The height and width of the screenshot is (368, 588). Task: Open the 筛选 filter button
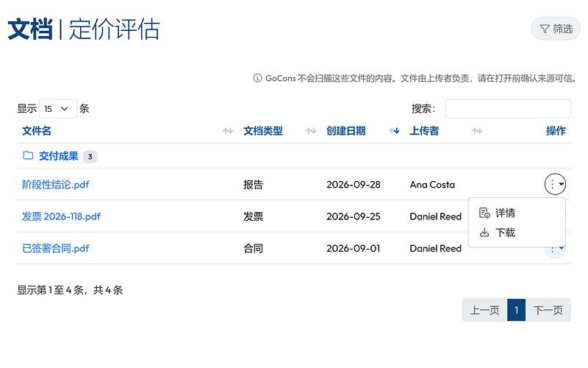coord(556,29)
